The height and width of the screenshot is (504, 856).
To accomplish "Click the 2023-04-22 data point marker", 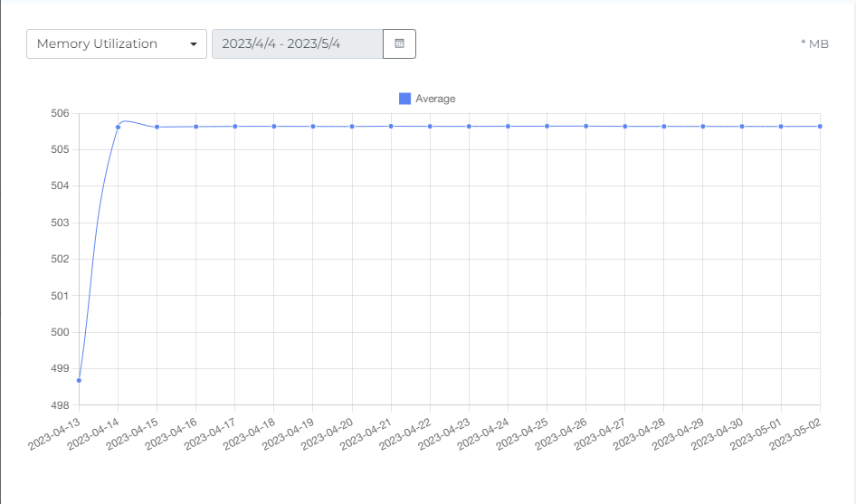I will pyautogui.click(x=430, y=126).
